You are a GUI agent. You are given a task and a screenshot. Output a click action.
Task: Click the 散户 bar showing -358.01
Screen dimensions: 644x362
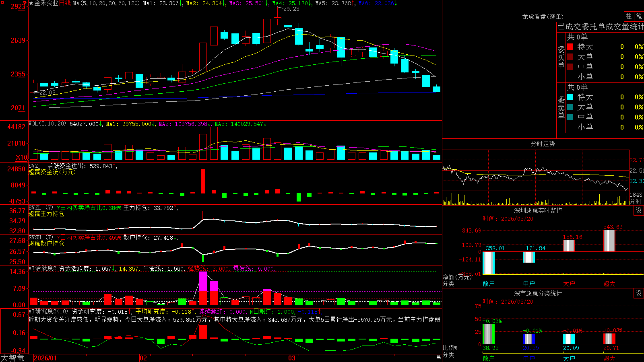(x=489, y=263)
